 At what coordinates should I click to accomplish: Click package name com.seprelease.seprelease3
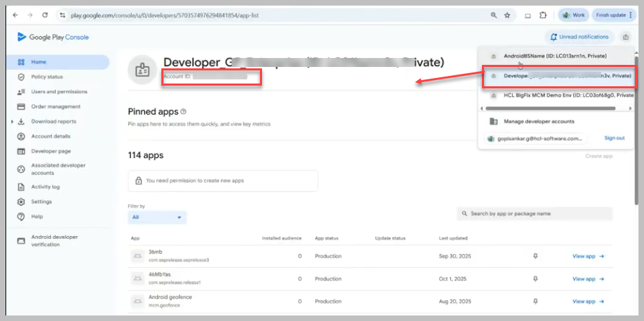pos(179,260)
